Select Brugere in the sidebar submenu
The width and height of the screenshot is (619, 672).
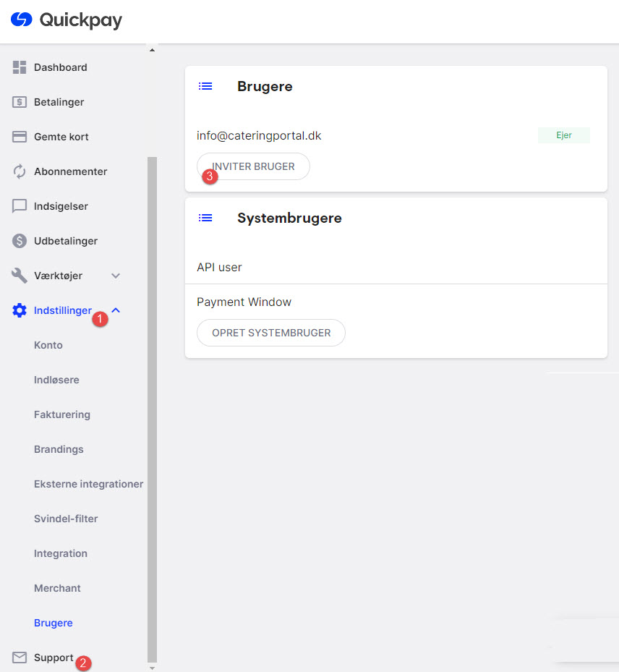tap(53, 623)
